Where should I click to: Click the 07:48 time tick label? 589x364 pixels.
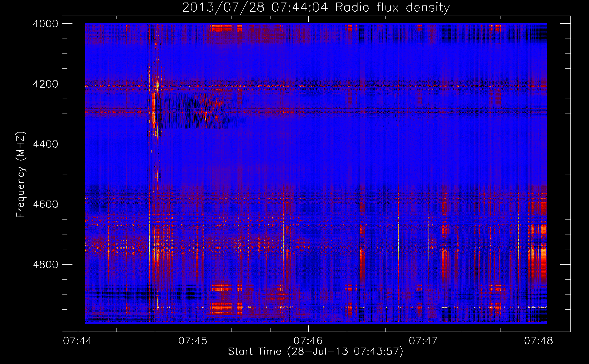tap(538, 341)
